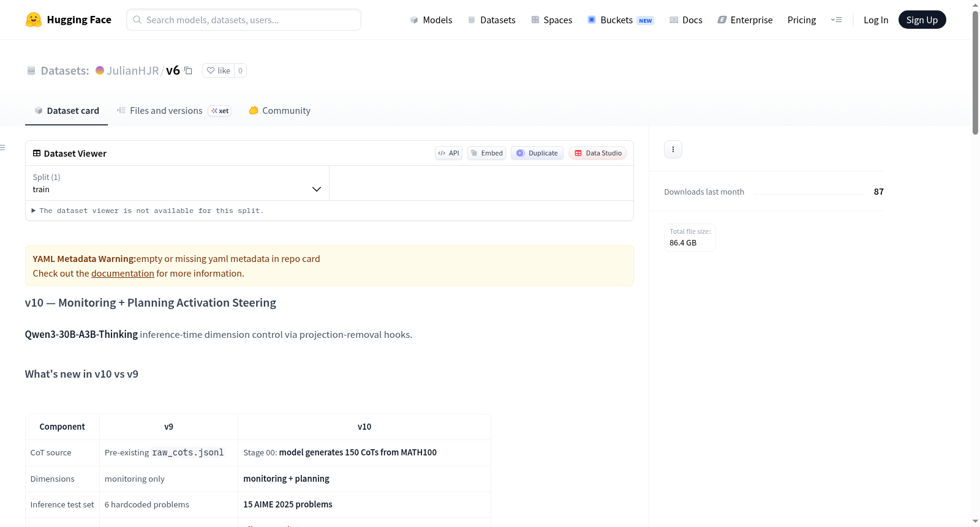Click the API button in Dataset Viewer
Viewport: 980px width, 527px height.
coord(448,153)
